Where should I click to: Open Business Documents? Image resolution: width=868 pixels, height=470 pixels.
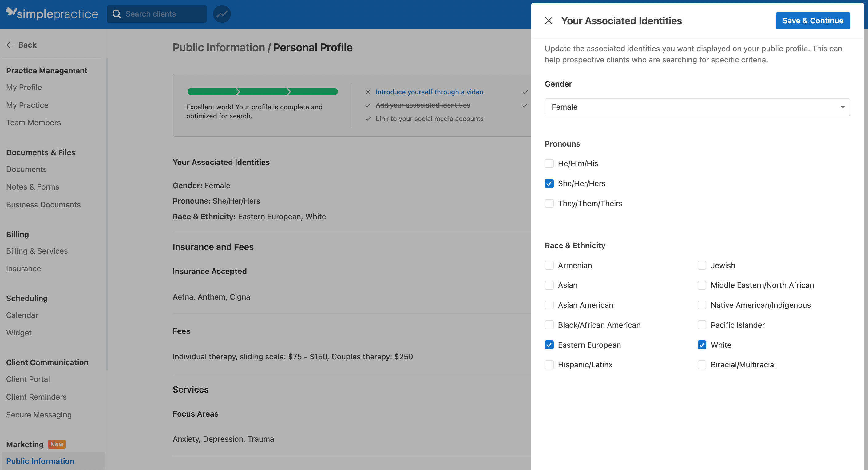(43, 205)
